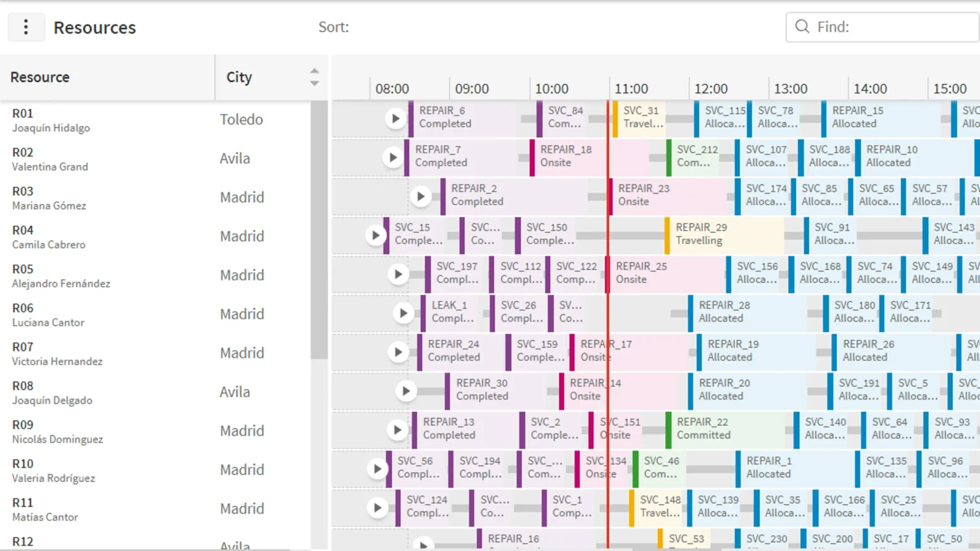Click play icon in Valentina Grand's row
The height and width of the screenshot is (551, 980).
point(392,157)
